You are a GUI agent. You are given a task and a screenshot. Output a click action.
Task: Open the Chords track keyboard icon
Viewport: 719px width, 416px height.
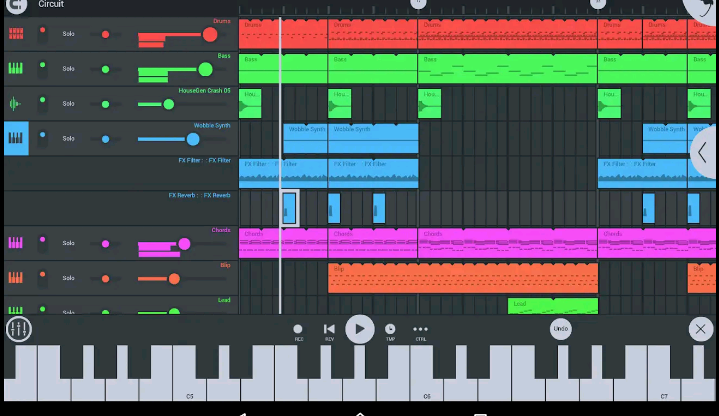[x=16, y=243]
